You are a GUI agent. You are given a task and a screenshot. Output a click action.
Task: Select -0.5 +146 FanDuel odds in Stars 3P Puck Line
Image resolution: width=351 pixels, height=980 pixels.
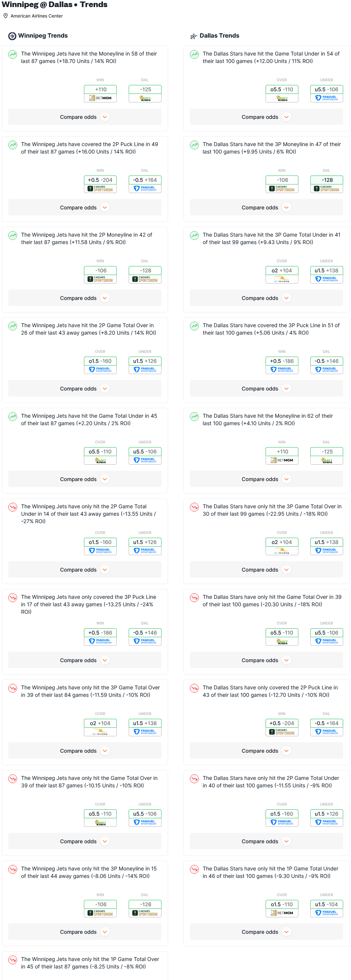326,365
